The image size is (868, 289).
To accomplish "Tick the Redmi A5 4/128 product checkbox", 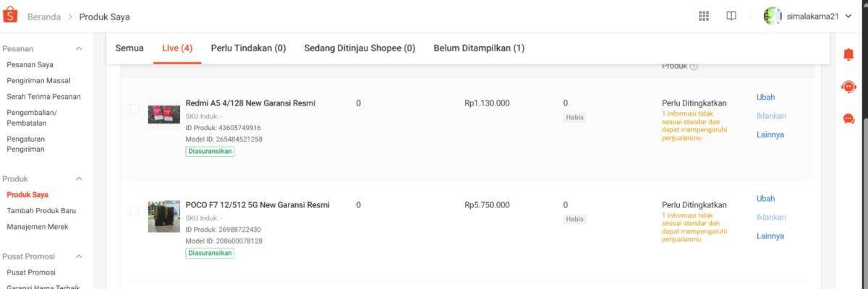I will 134,109.
